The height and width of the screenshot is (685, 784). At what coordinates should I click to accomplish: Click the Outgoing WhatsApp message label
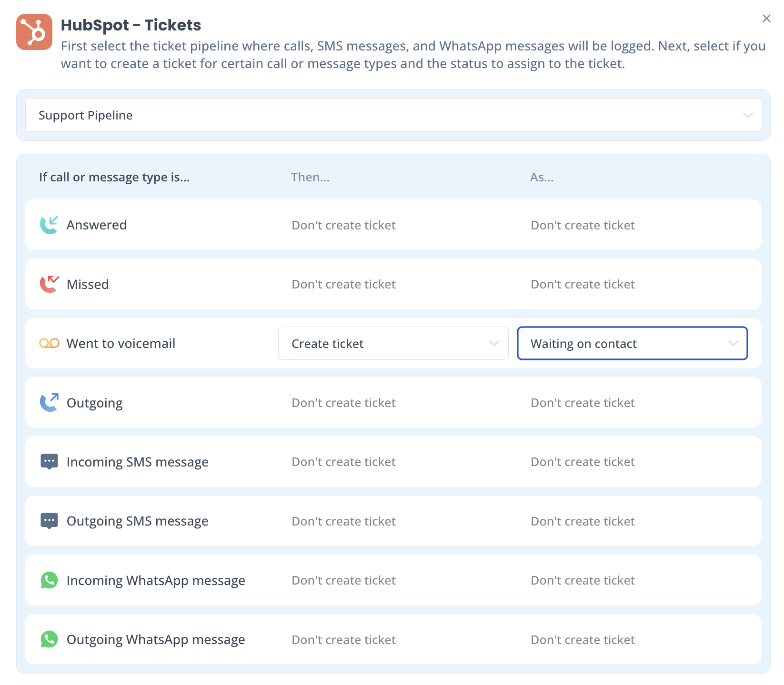(156, 640)
